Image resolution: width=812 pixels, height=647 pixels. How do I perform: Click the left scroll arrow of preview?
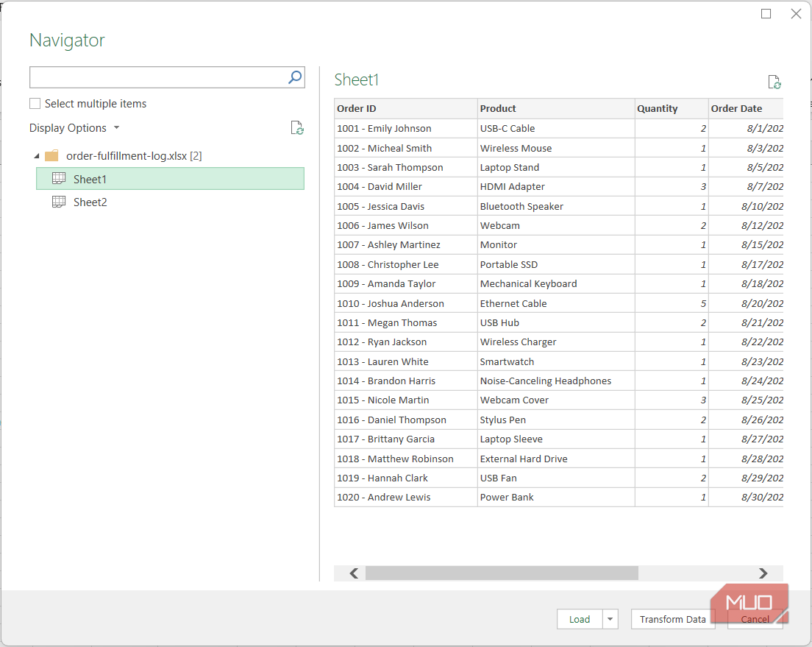point(354,573)
